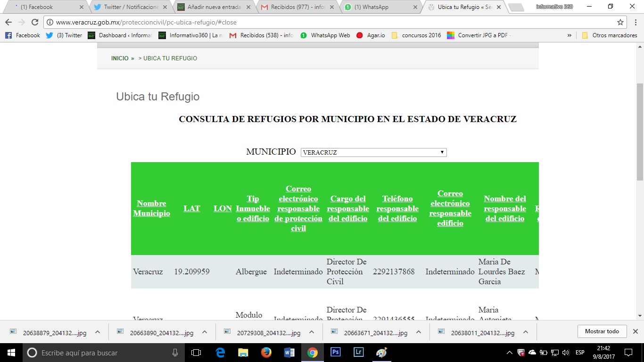
Task: Click the address bar URL field
Action: (330, 22)
